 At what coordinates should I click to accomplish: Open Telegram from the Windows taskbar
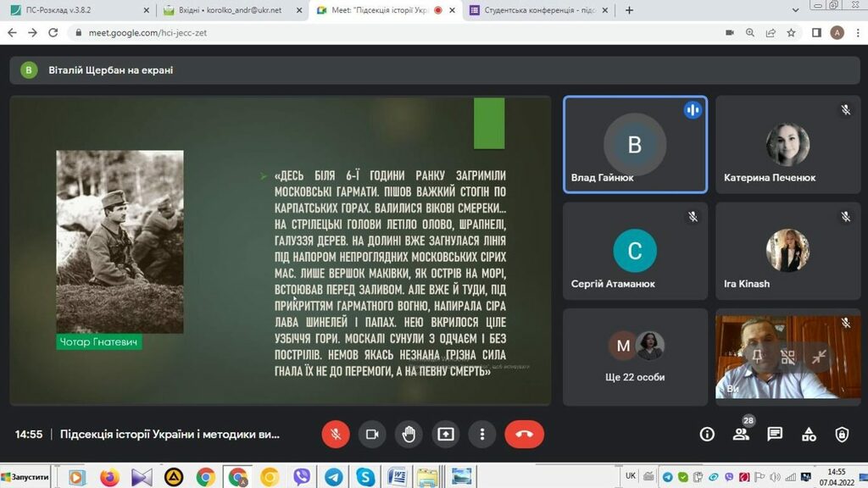(x=333, y=477)
